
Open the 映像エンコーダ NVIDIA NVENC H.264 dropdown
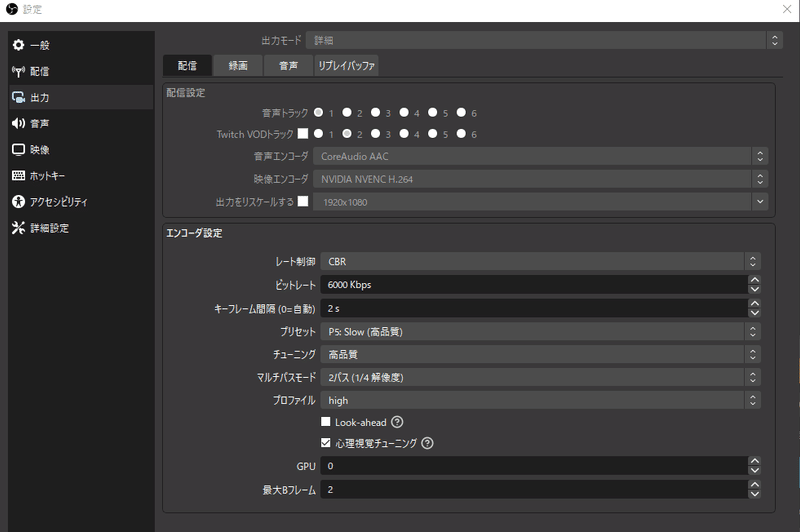(540, 179)
